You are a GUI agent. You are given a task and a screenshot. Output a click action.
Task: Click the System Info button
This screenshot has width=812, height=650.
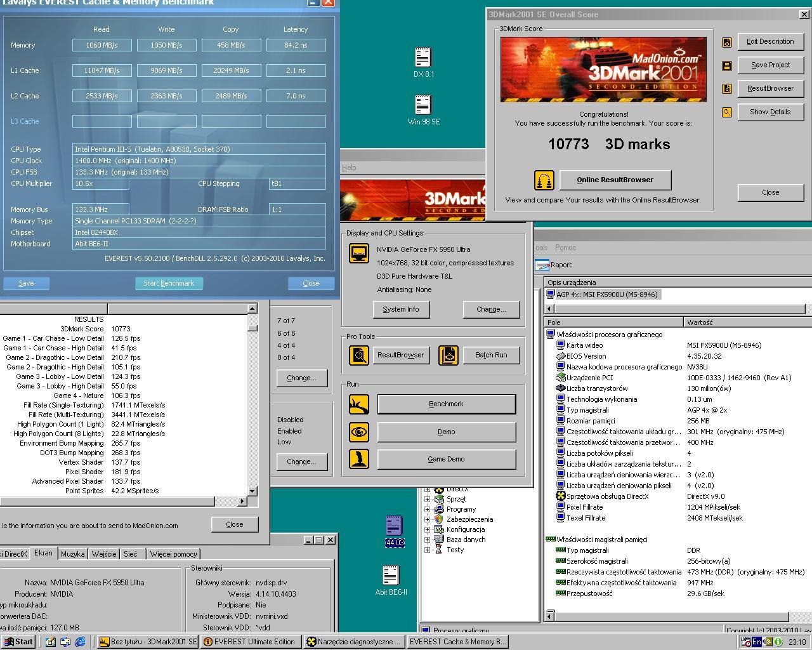tap(401, 309)
